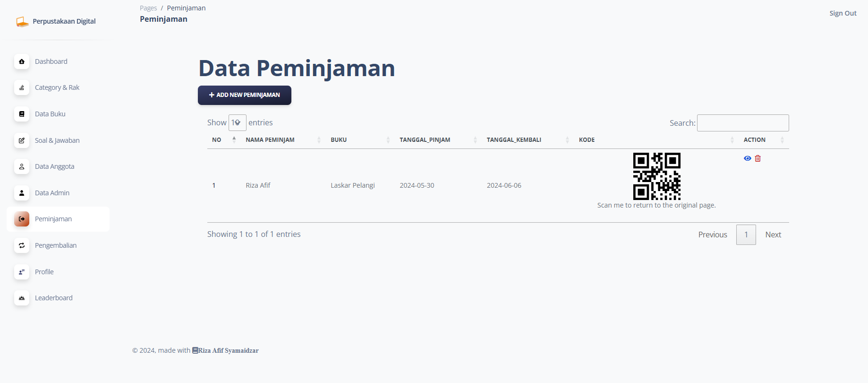
Task: Click the Data Buku book icon
Action: pyautogui.click(x=22, y=114)
